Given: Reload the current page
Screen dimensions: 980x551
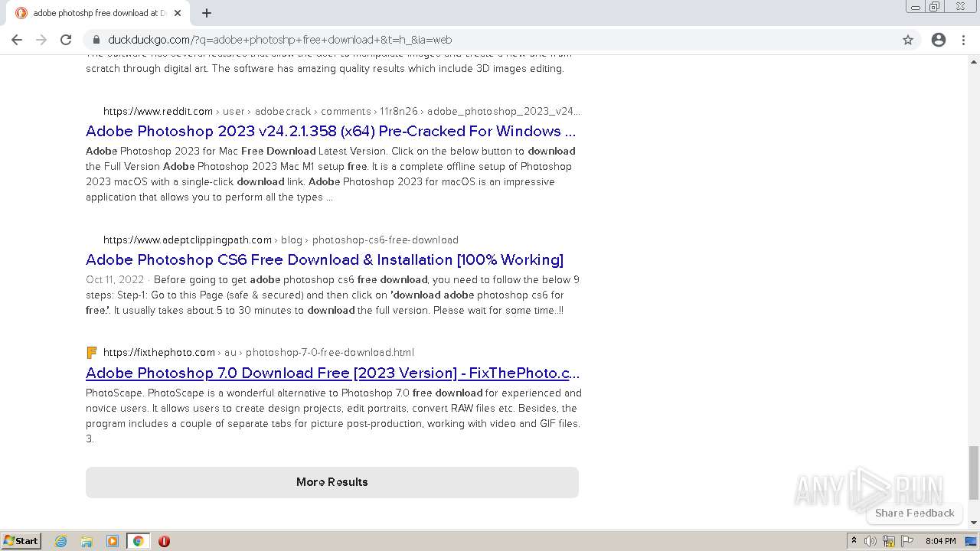Looking at the screenshot, I should (x=66, y=40).
